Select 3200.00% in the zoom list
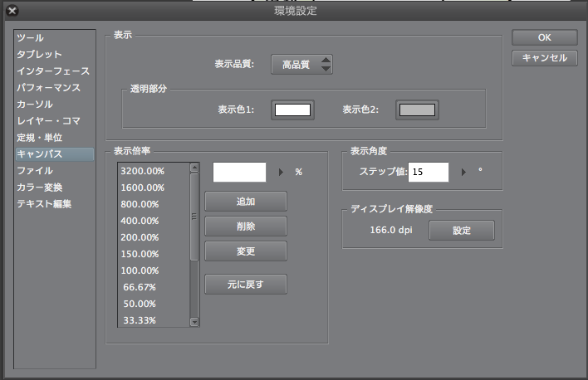The image size is (588, 380). 154,171
